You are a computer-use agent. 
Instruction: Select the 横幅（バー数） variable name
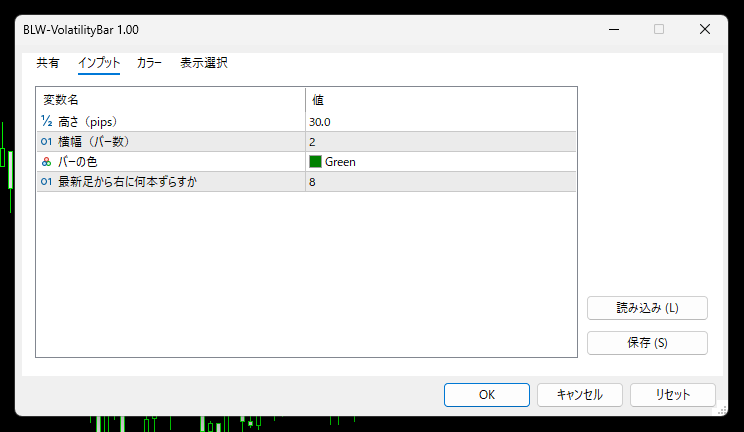coord(94,142)
